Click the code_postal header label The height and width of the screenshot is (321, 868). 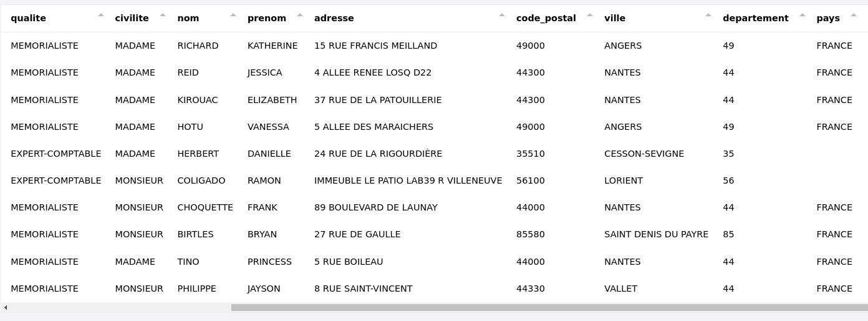(x=546, y=18)
